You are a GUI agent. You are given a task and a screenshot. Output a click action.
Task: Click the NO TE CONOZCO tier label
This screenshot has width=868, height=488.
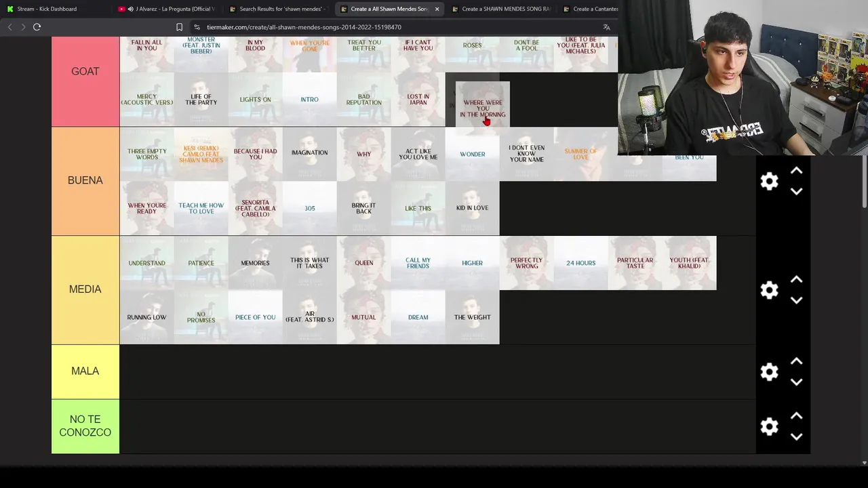point(85,426)
